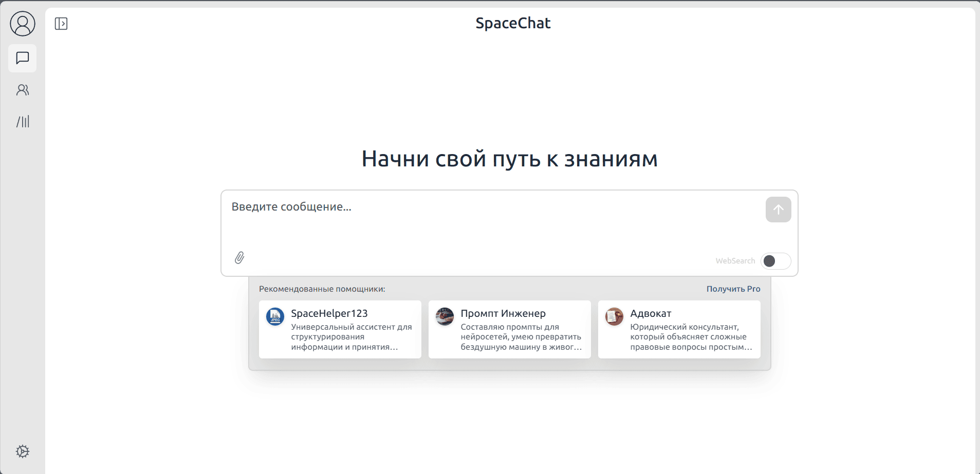This screenshot has height=474, width=980.
Task: Choose the Промпт Инженер assistant card
Action: pyautogui.click(x=509, y=329)
